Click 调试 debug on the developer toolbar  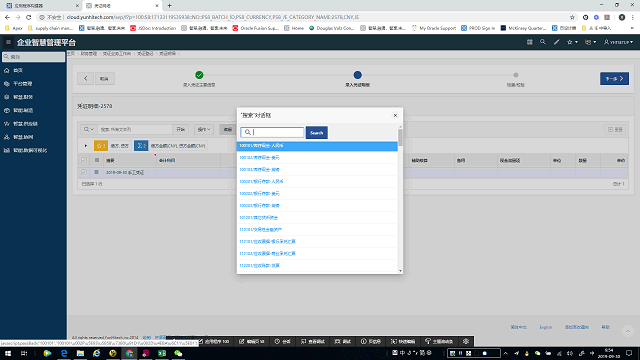(343, 341)
